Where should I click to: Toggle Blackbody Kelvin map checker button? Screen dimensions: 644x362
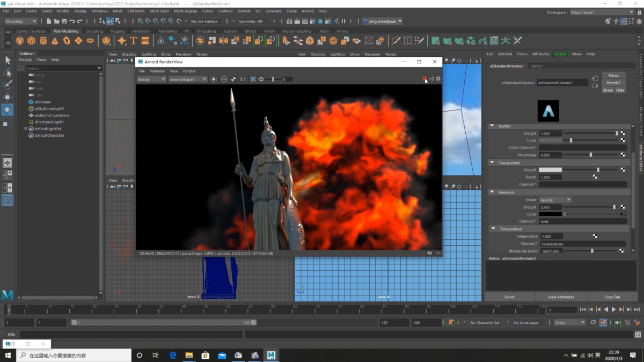click(621, 251)
